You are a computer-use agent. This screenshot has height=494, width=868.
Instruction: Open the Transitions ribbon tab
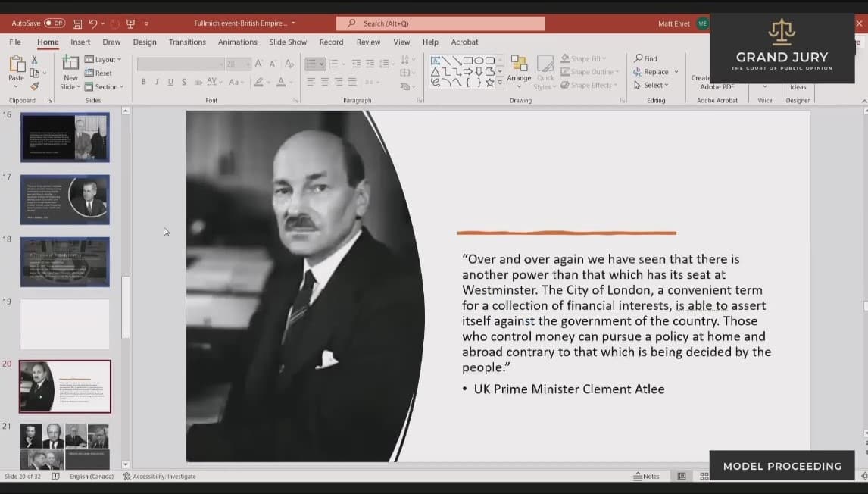click(187, 42)
